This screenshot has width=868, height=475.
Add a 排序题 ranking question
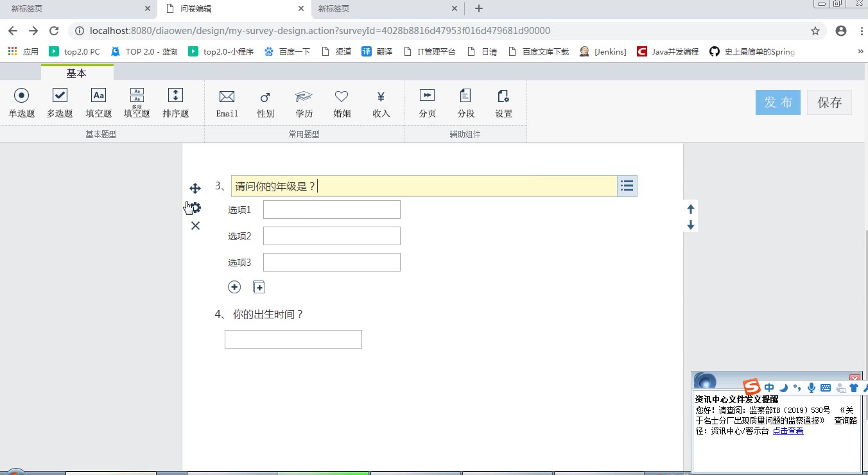pyautogui.click(x=175, y=103)
